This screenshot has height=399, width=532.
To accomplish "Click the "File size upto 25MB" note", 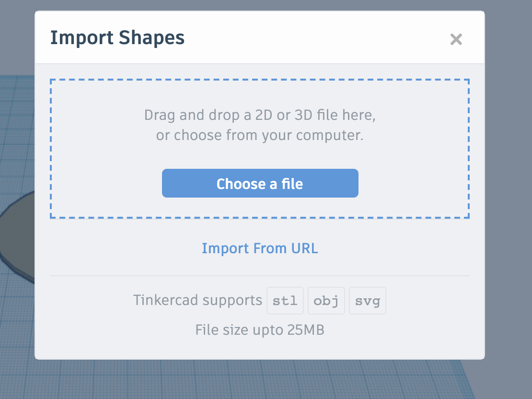I will click(260, 330).
